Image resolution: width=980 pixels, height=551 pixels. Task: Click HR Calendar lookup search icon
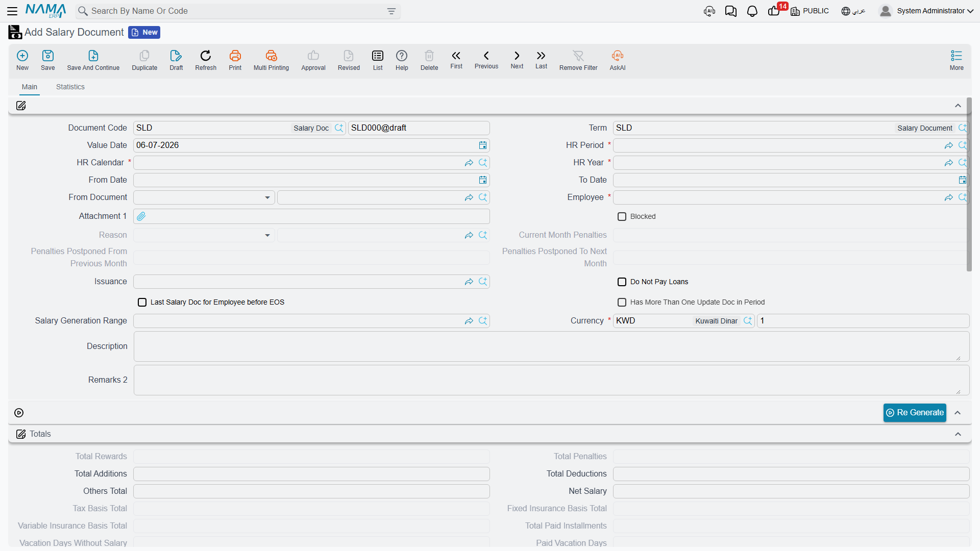click(x=483, y=163)
